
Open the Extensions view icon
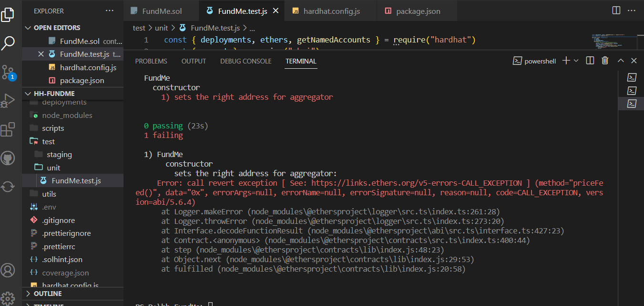pos(8,130)
